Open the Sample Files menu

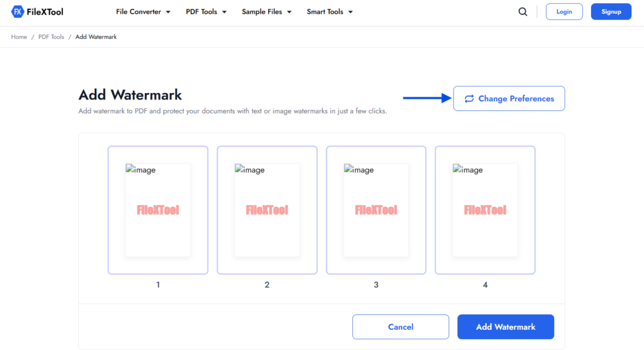tap(267, 11)
